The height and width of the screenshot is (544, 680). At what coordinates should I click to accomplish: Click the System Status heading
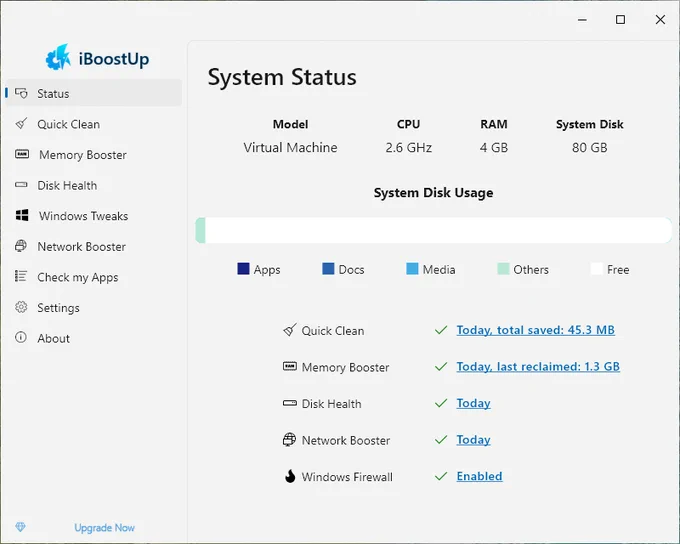point(282,77)
